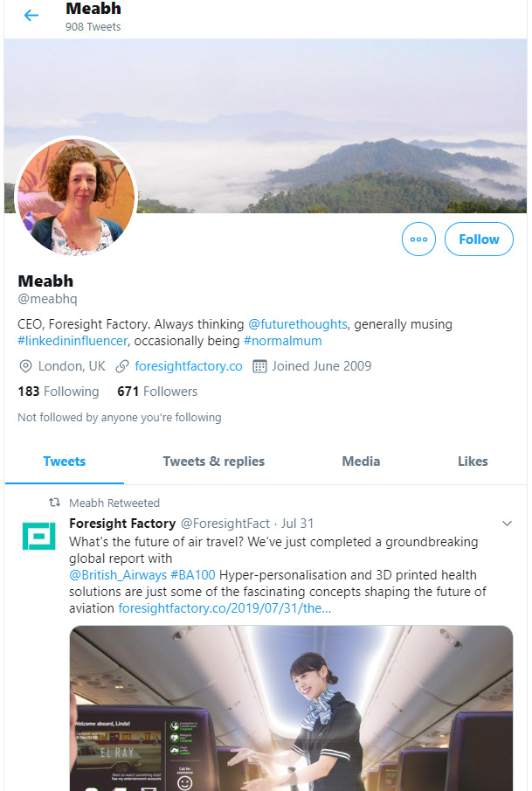This screenshot has width=532, height=791.
Task: Open the three-dots more options button
Action: [x=418, y=239]
